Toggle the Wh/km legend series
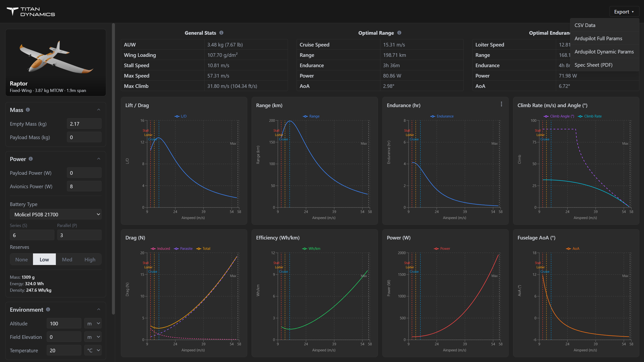The image size is (644, 362). point(311,249)
